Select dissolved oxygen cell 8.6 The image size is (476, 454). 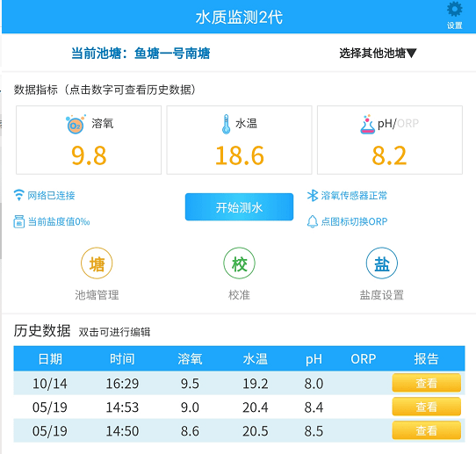click(190, 431)
